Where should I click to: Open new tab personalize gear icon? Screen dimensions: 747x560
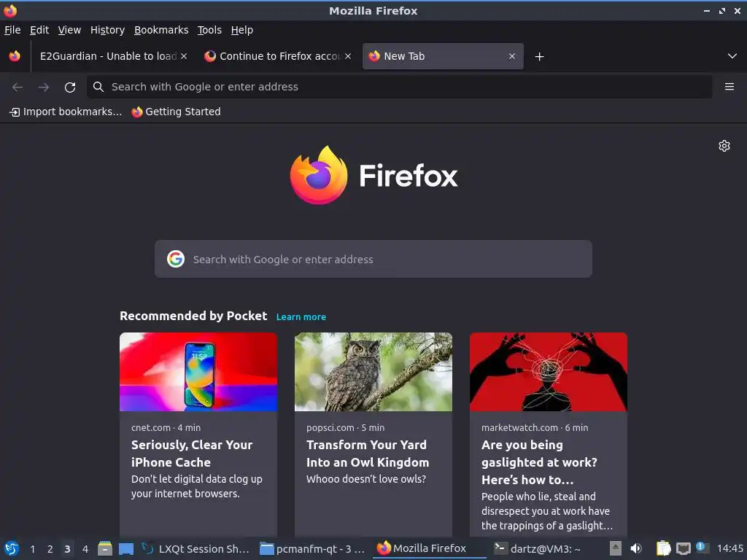click(x=724, y=146)
